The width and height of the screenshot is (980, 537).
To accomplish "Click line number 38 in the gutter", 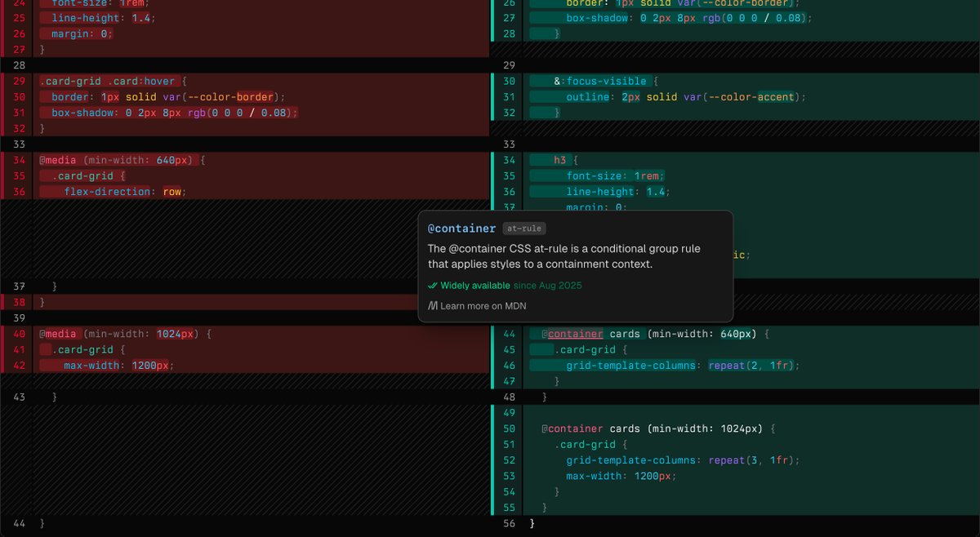I will (19, 302).
